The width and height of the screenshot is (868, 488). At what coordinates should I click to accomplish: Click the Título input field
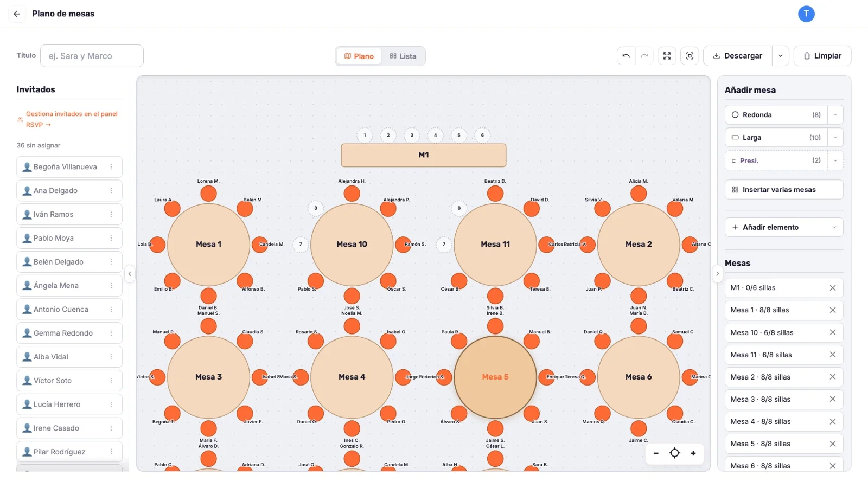pos(92,56)
